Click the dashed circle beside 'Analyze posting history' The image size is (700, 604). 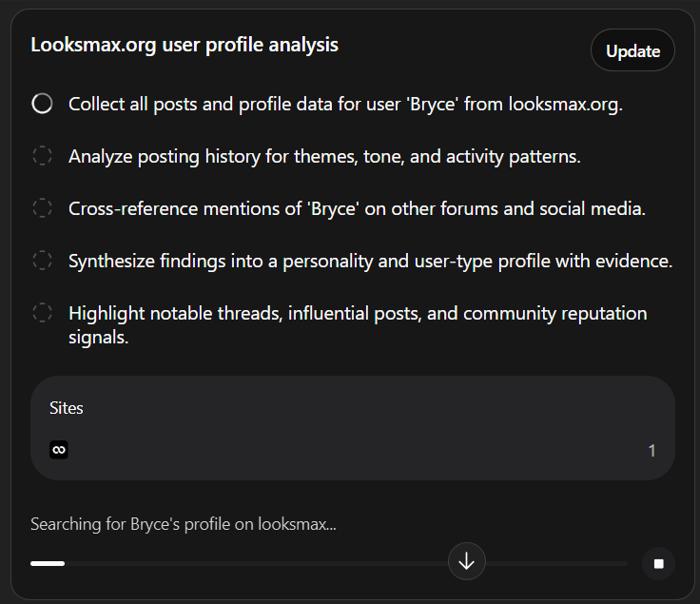[42, 156]
